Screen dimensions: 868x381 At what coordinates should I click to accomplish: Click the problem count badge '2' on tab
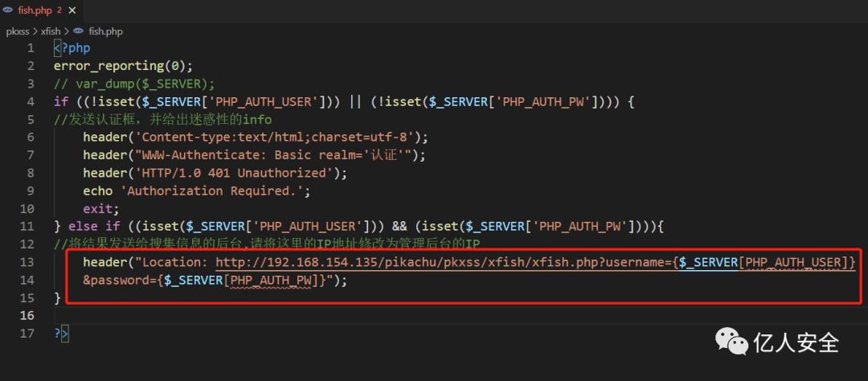59,10
